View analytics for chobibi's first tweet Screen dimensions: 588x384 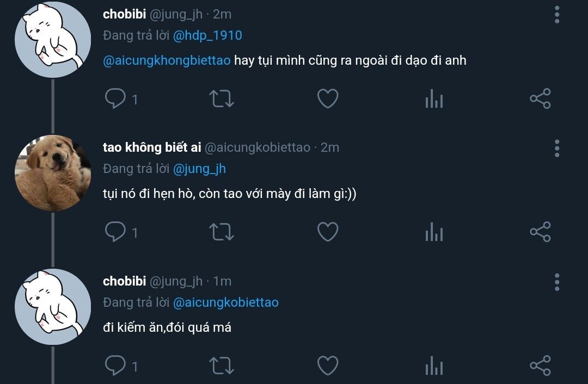(x=434, y=99)
